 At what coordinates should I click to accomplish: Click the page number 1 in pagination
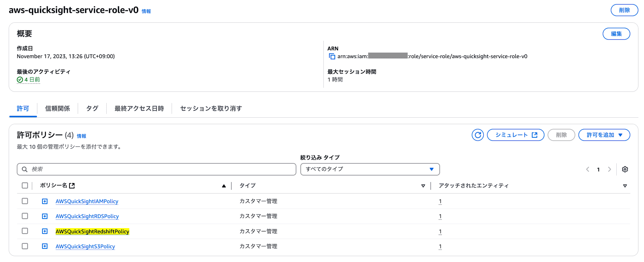coord(598,170)
